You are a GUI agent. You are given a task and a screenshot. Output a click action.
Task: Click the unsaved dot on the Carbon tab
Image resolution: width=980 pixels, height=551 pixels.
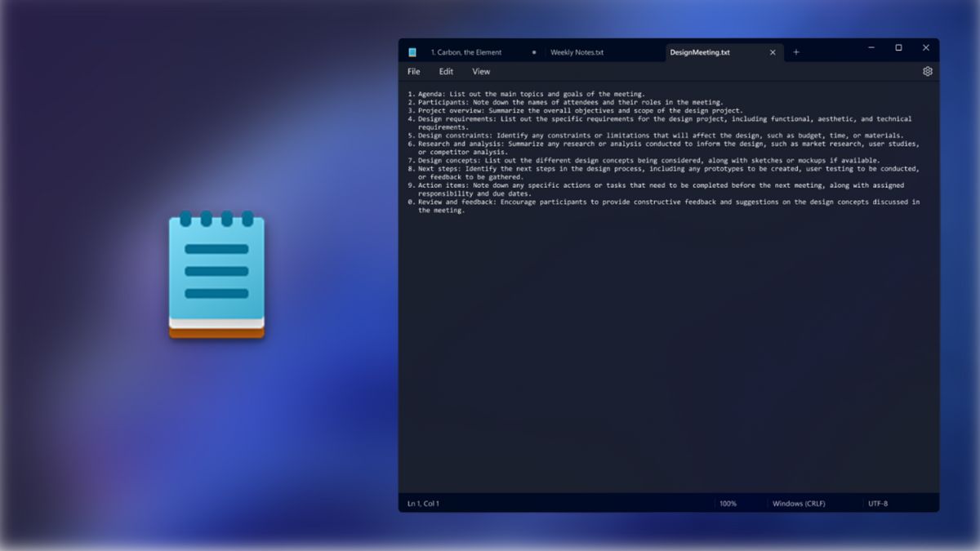(x=534, y=52)
